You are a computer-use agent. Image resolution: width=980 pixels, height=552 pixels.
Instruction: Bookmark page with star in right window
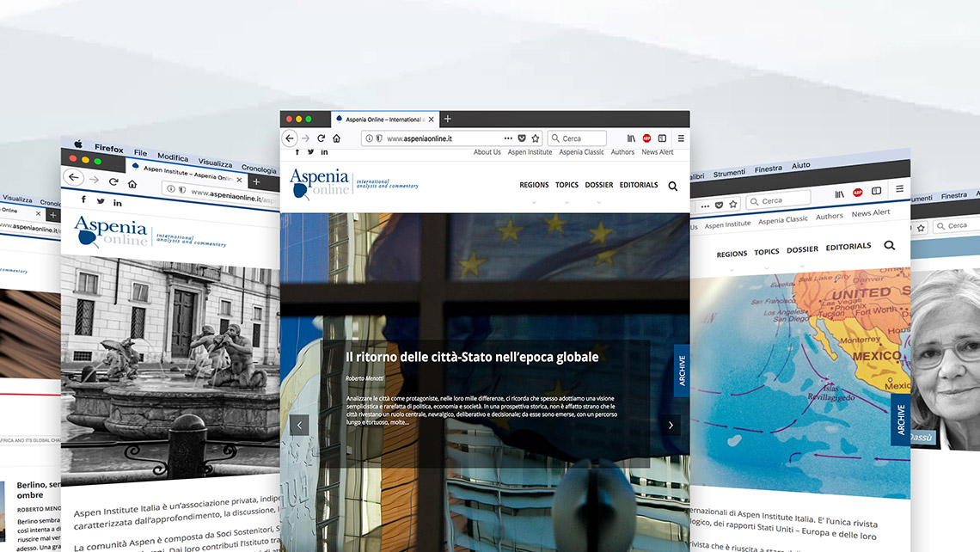coord(733,204)
